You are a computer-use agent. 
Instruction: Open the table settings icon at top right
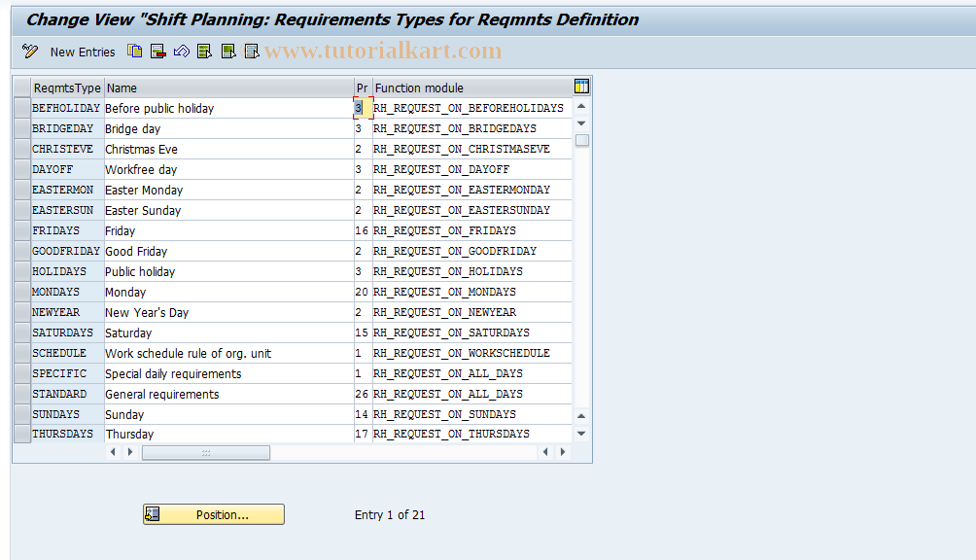[x=581, y=87]
